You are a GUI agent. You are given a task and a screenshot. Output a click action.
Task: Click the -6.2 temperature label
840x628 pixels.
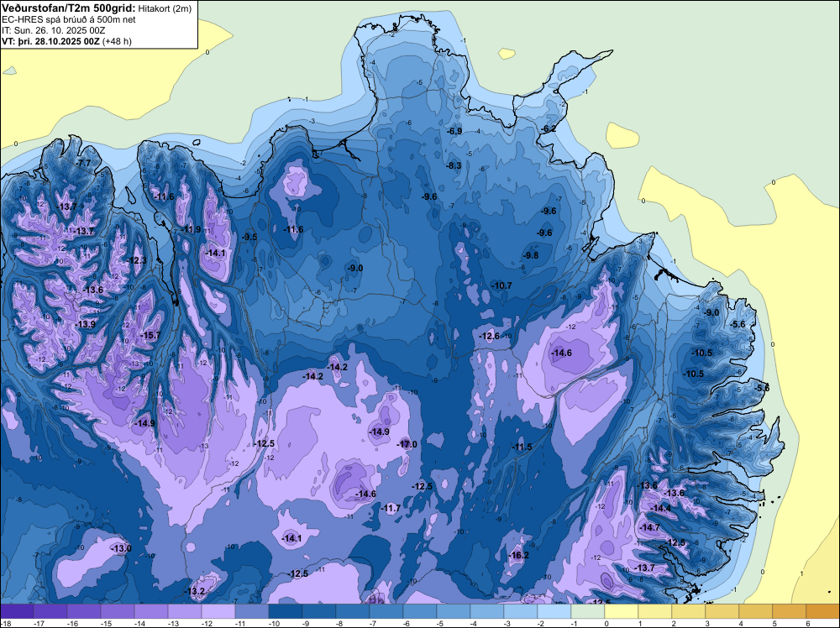549,128
